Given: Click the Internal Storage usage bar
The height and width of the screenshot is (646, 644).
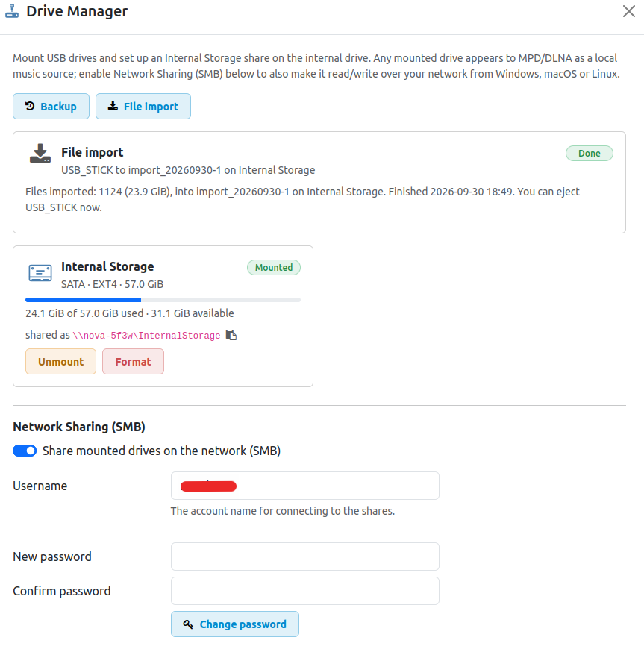Looking at the screenshot, I should pyautogui.click(x=163, y=300).
